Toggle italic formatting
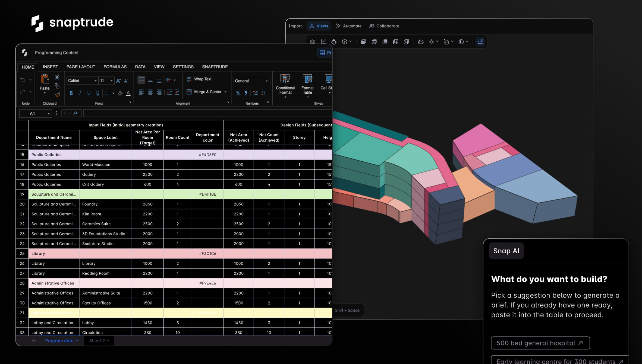The width and height of the screenshot is (642, 364). [80, 93]
